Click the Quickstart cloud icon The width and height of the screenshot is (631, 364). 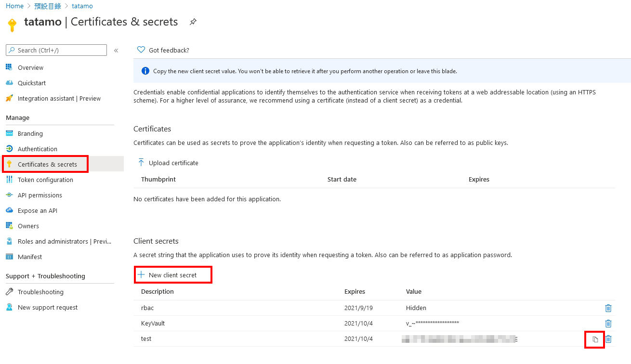[x=9, y=83]
